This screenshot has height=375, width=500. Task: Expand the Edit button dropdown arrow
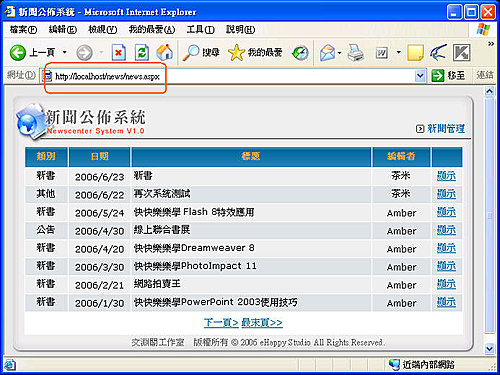(398, 52)
